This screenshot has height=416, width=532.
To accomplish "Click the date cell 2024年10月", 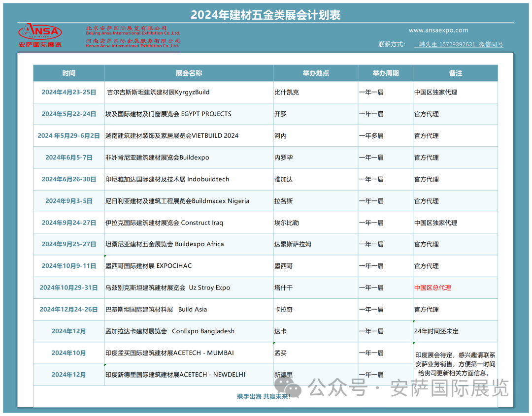I will coord(69,353).
